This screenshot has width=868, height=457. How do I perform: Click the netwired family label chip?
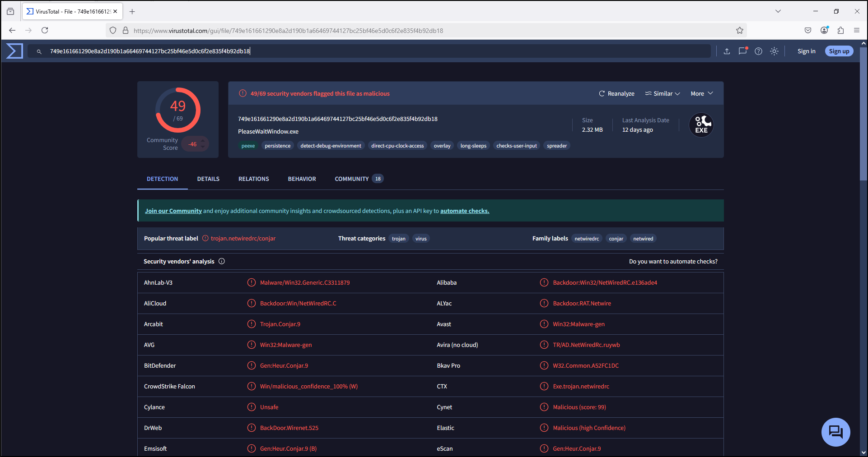tap(643, 239)
